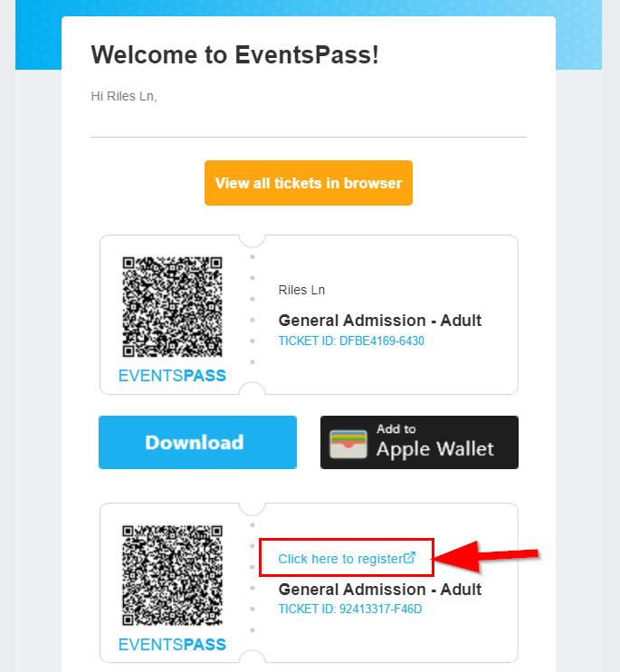Click the EVENTSPASS logo on second ticket

coord(172,645)
